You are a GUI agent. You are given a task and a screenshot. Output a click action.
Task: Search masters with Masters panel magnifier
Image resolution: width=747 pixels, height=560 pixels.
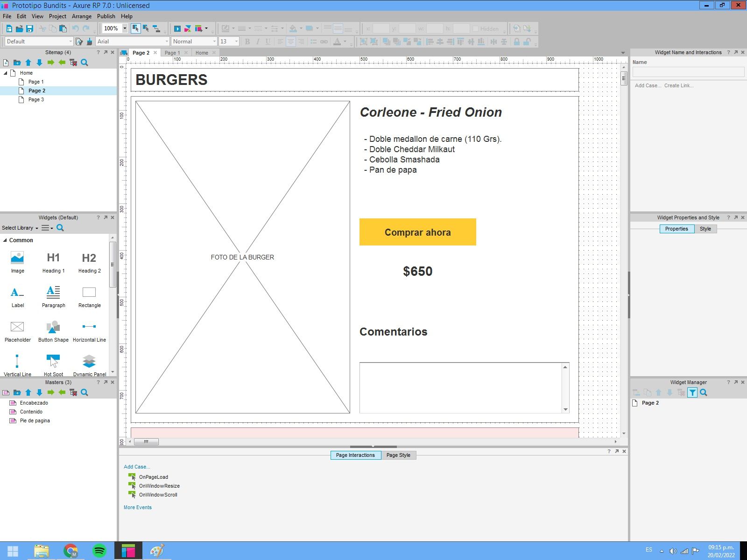click(x=85, y=392)
